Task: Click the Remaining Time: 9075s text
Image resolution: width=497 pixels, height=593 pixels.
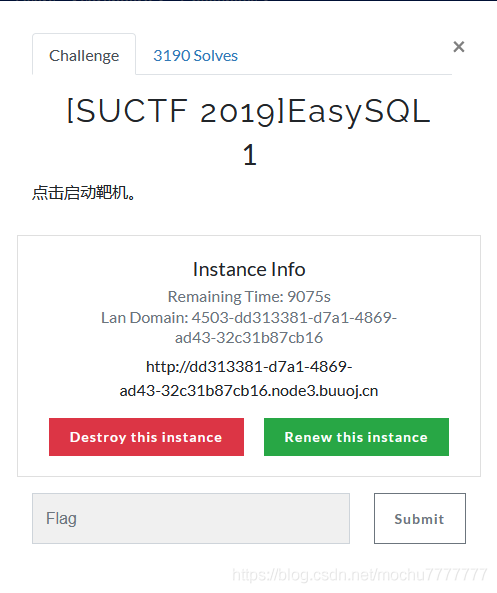Action: (249, 296)
